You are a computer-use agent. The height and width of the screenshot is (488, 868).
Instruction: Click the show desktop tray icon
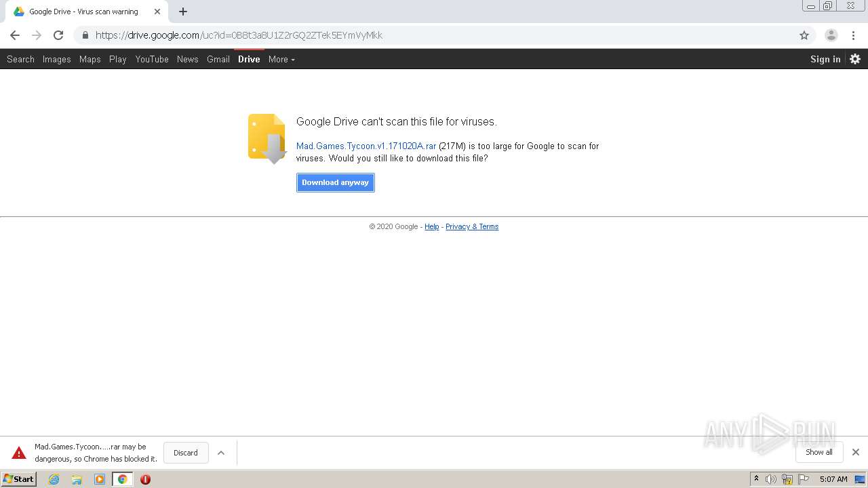[x=860, y=479]
